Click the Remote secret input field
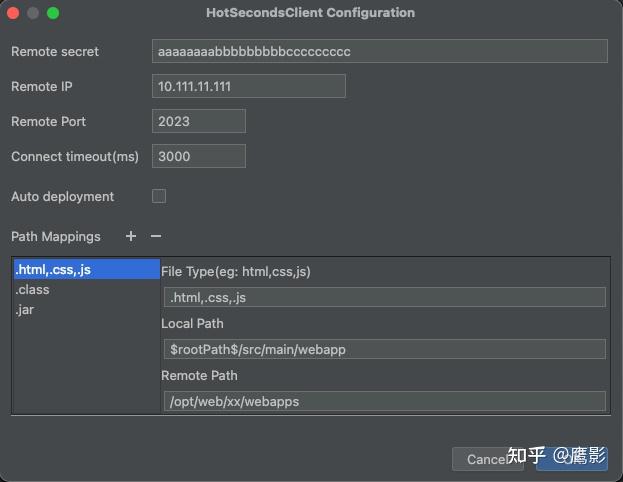623x482 pixels. (x=379, y=51)
